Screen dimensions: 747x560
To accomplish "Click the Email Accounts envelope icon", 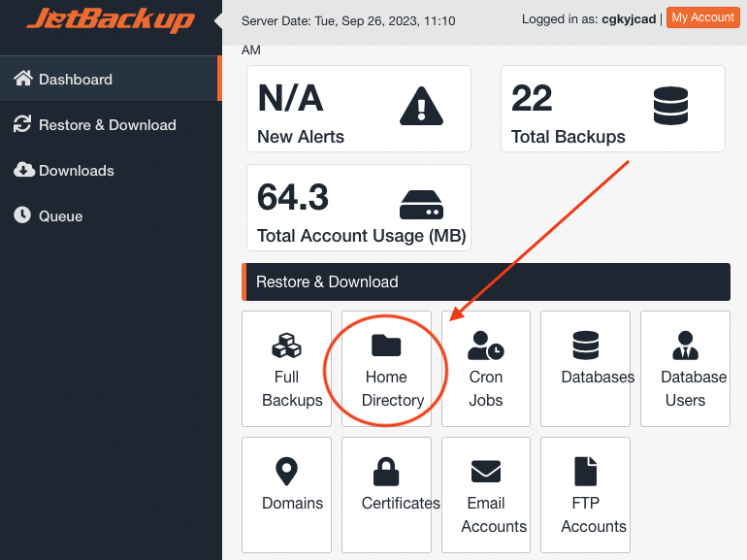I will [x=485, y=472].
